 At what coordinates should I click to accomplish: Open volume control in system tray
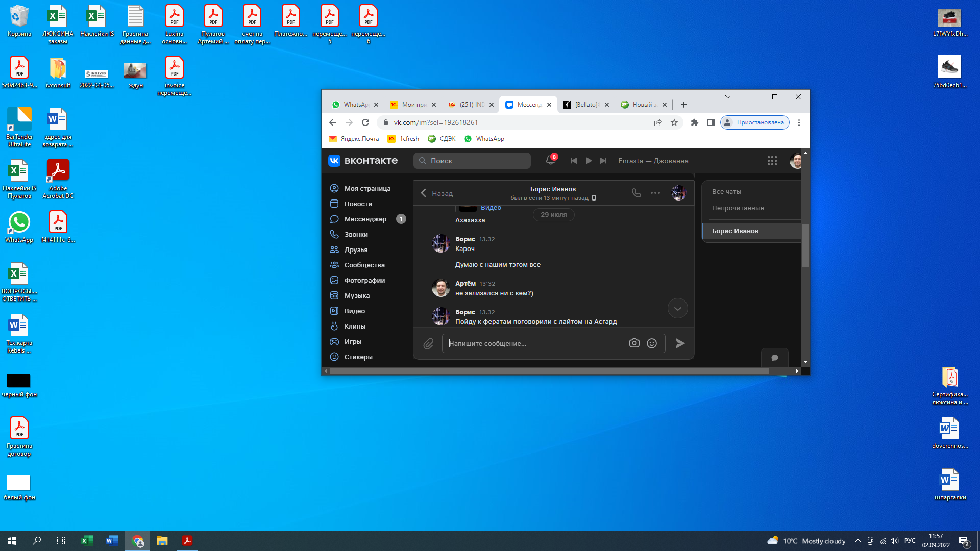point(894,541)
